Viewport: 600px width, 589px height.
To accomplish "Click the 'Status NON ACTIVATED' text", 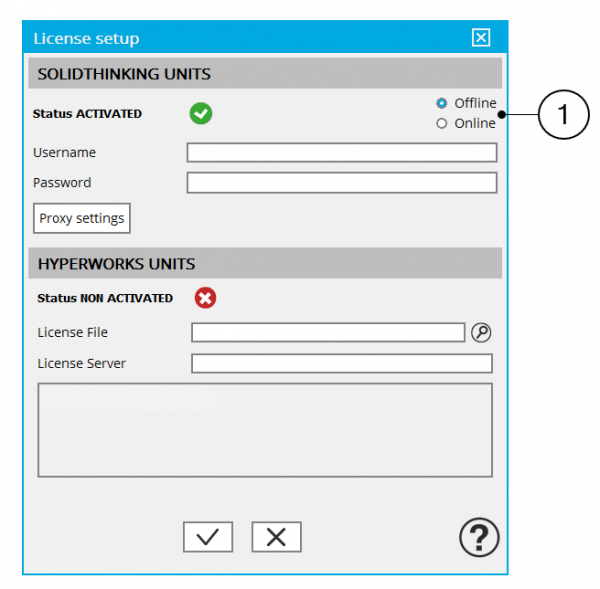I will (x=105, y=298).
